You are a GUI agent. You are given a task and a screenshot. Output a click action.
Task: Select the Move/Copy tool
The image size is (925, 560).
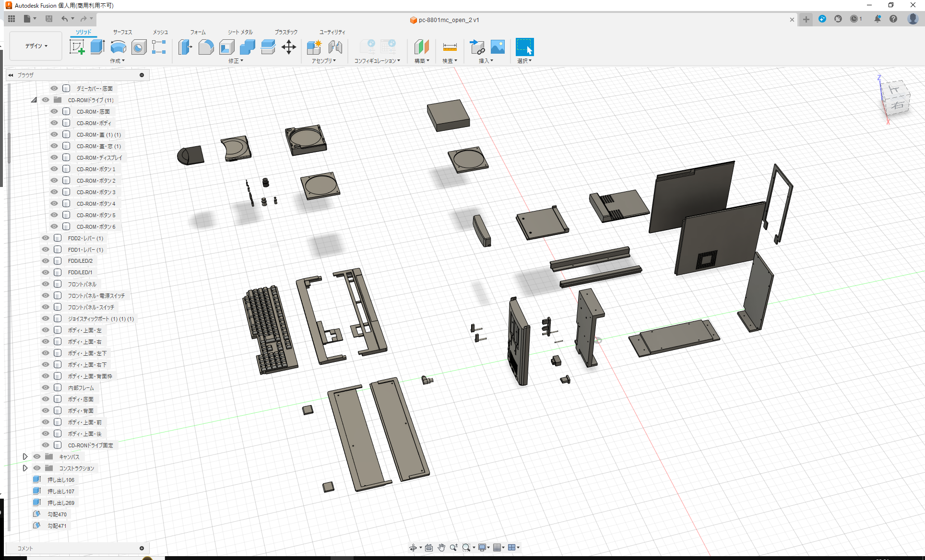tap(289, 47)
